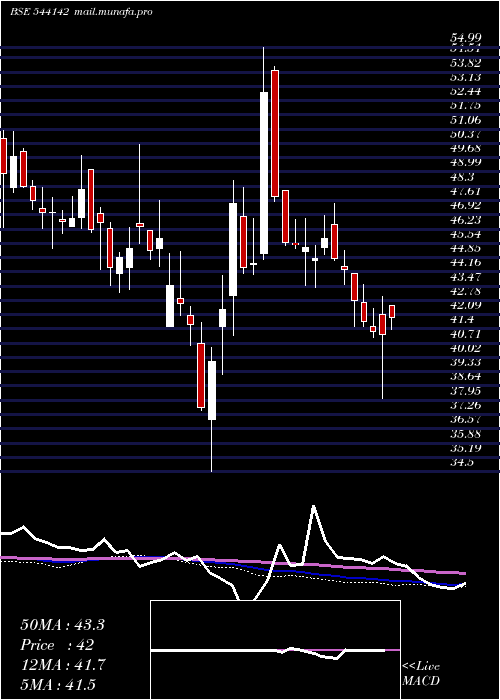Viewport: 500px width, 700px height.
Task: Click the 39.33 price value
Action: [x=465, y=362]
